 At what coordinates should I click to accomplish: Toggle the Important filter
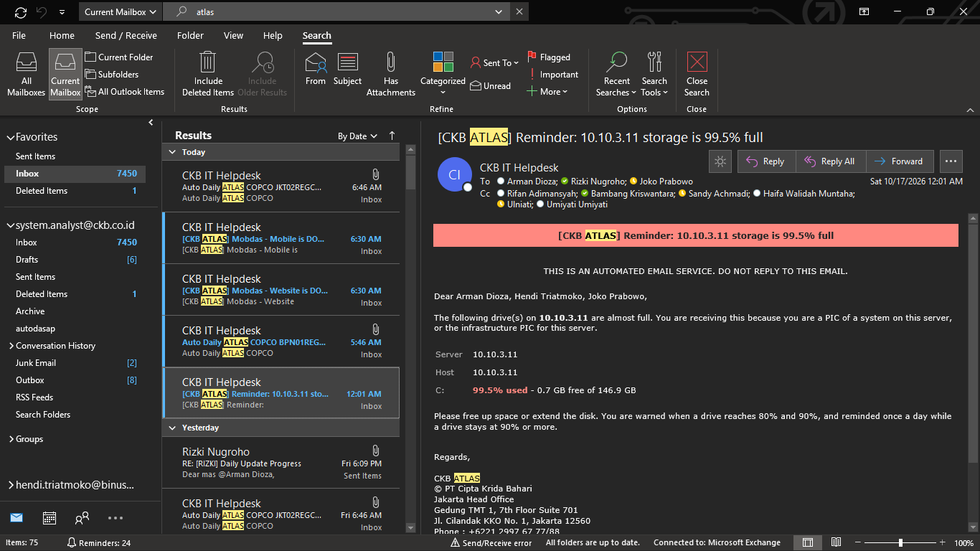pos(553,75)
